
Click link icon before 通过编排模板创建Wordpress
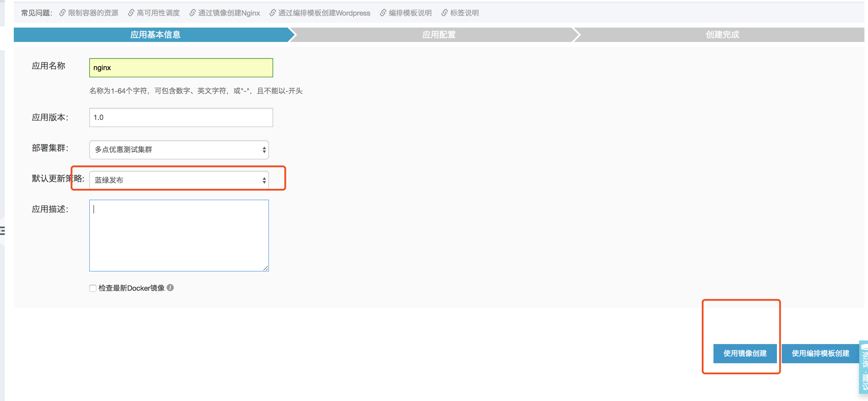[x=273, y=13]
